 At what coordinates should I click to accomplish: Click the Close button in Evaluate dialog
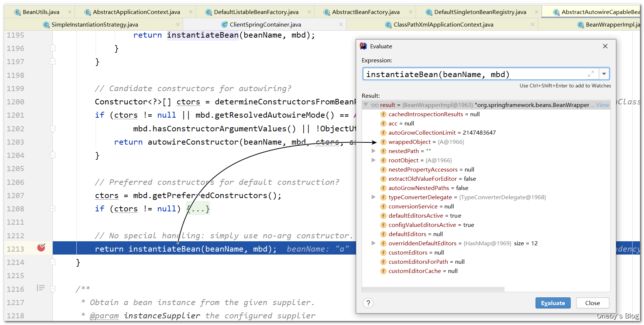tap(592, 303)
